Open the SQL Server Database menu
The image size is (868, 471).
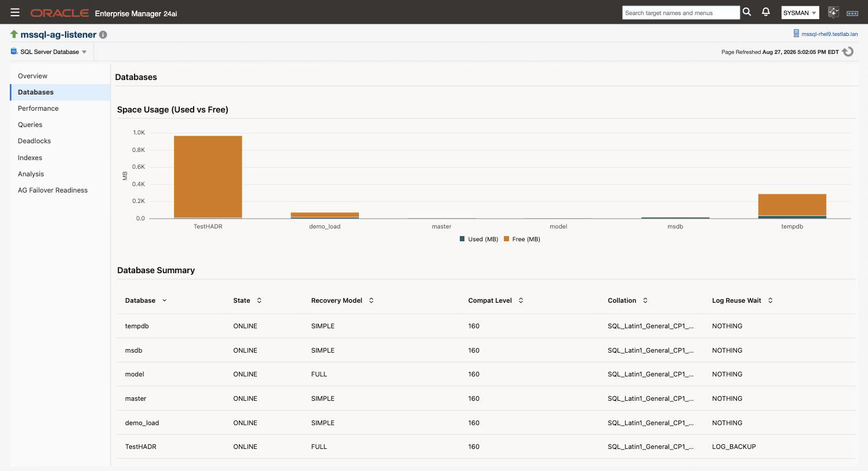pyautogui.click(x=49, y=52)
